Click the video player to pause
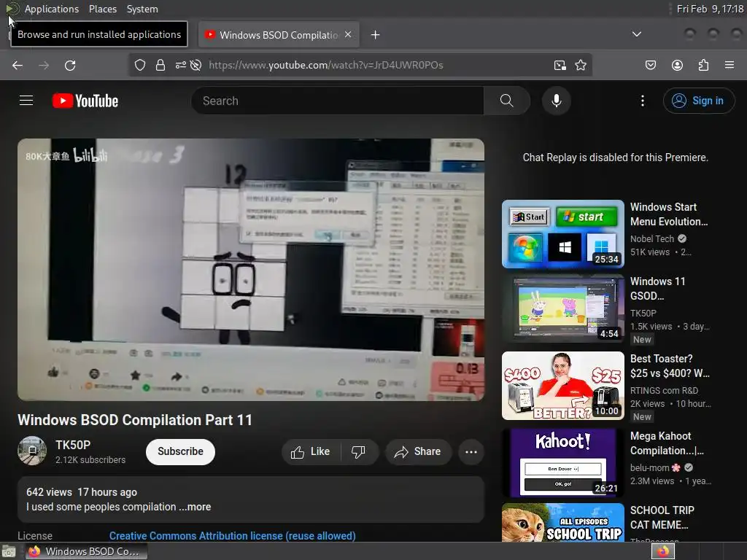 point(251,270)
